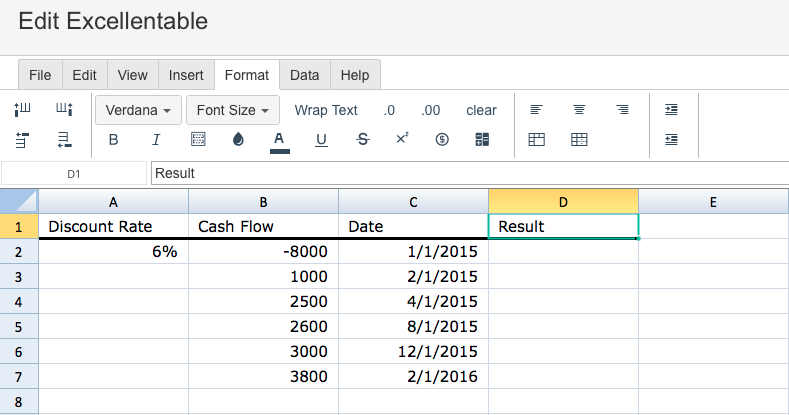Open the Data menu
The image size is (789, 415).
tap(305, 75)
